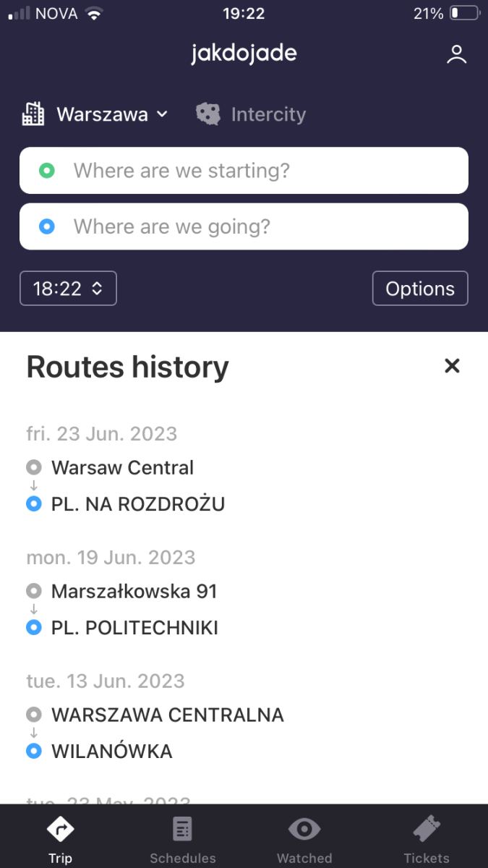Open the Options button
This screenshot has height=868, width=488.
click(x=420, y=289)
